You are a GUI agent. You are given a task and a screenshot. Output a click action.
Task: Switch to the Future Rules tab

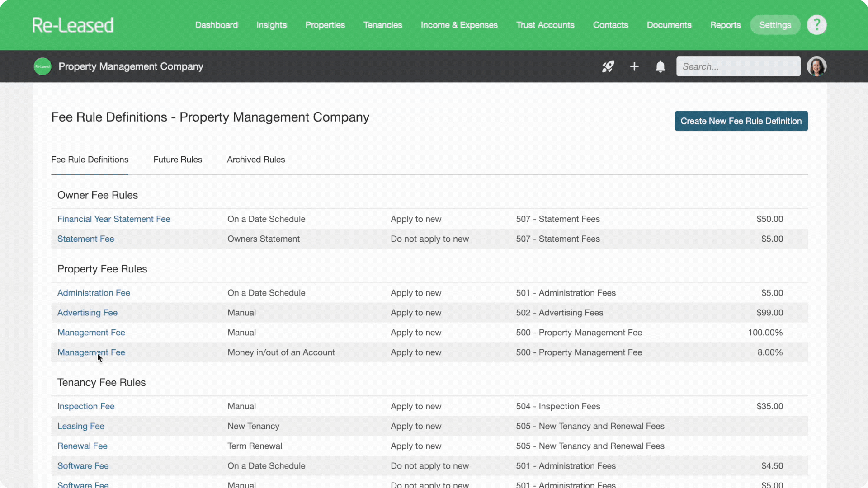point(178,160)
